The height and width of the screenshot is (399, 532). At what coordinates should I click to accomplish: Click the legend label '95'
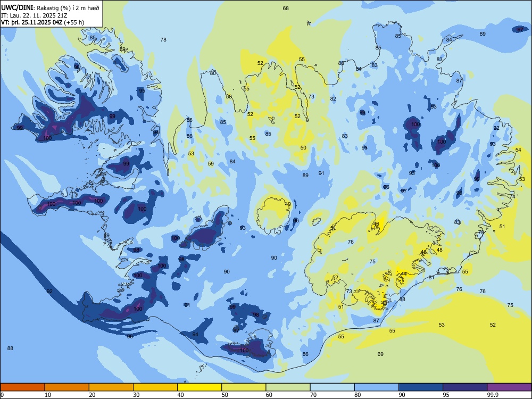446,395
